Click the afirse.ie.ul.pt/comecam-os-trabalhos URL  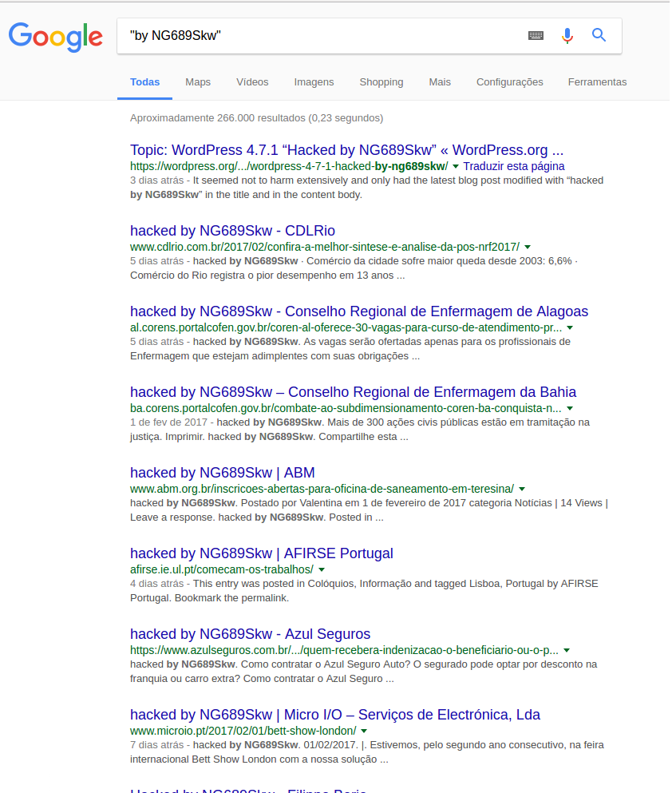tap(221, 569)
